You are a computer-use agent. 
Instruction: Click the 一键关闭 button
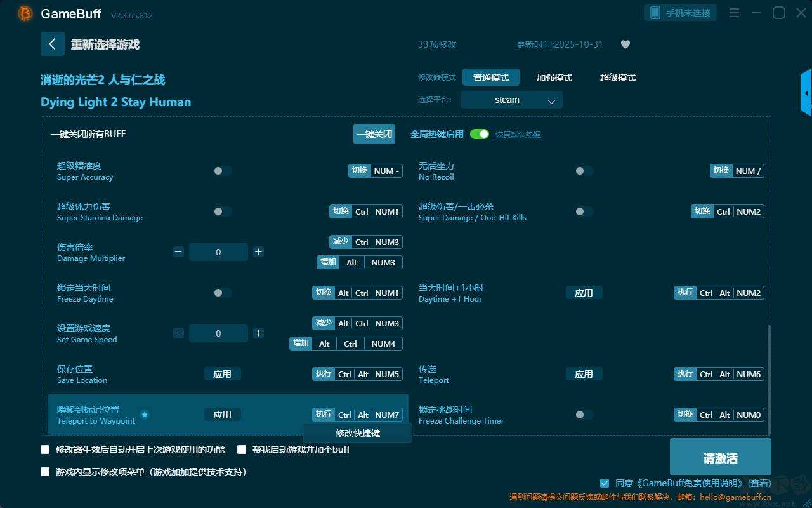tap(374, 134)
